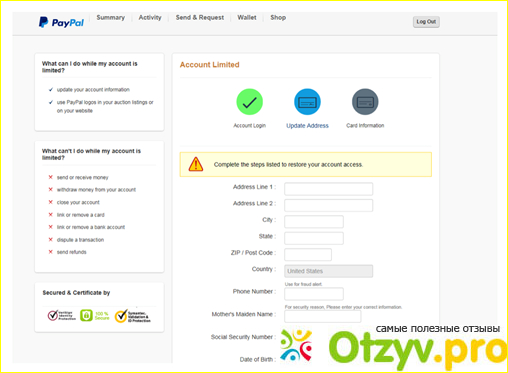The height and width of the screenshot is (373, 508).
Task: Click the Mother's Maiden Name field
Action: (x=322, y=316)
